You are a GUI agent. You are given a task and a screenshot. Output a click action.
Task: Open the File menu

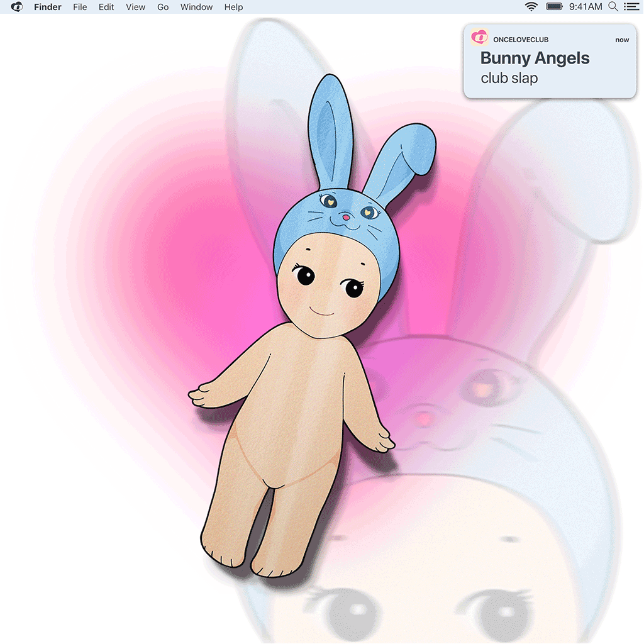coord(80,7)
